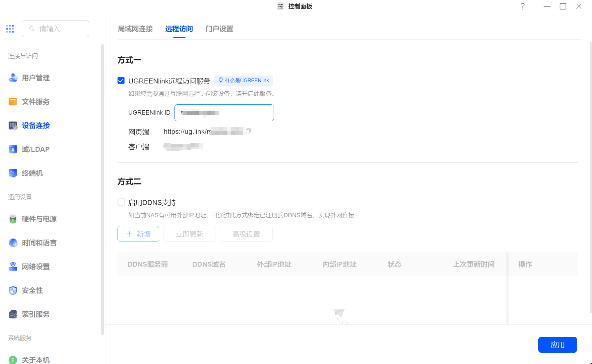592x364 pixels.
Task: Switch to the 门户设置 tab
Action: (219, 29)
